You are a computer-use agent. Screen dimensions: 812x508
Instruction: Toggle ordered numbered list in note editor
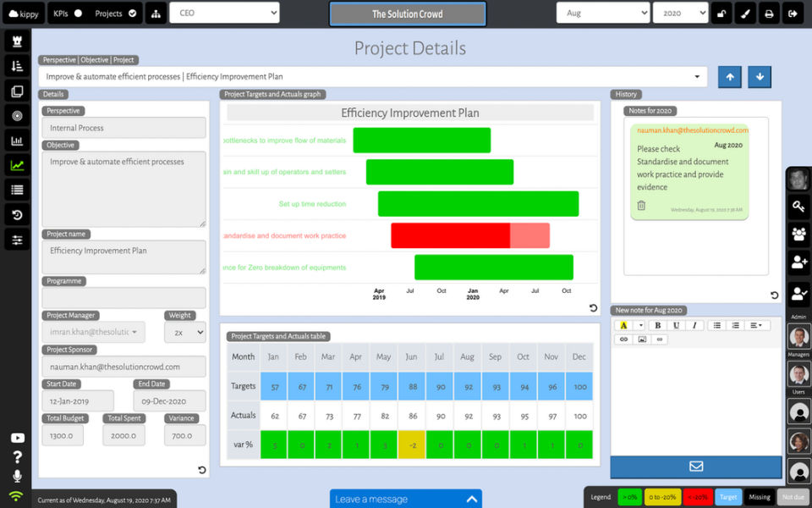pyautogui.click(x=735, y=325)
